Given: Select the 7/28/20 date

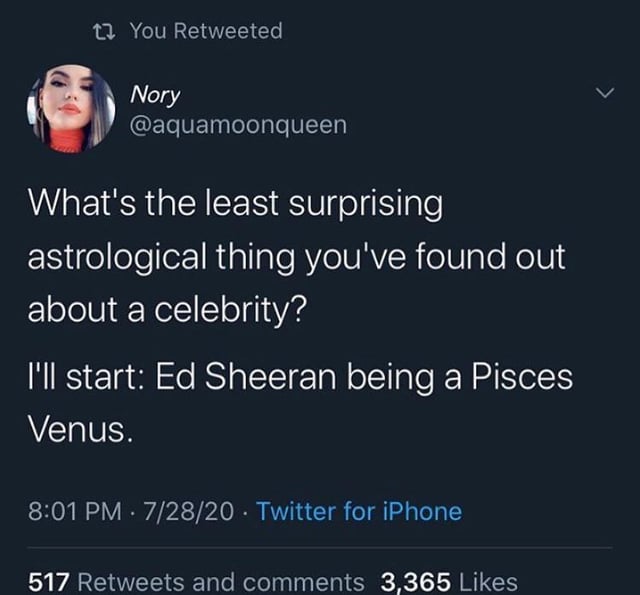Looking at the screenshot, I should pos(190,512).
